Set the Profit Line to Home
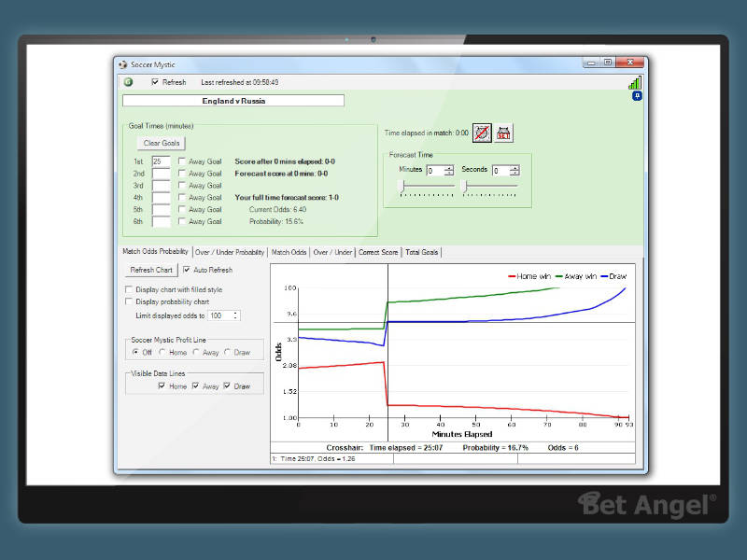This screenshot has width=747, height=560. click(162, 352)
